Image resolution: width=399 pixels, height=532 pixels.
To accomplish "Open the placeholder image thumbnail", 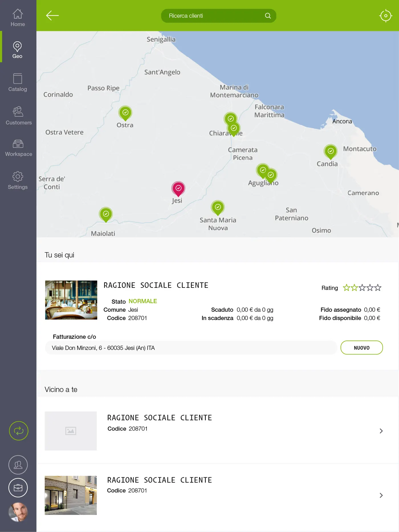I will pyautogui.click(x=71, y=431).
